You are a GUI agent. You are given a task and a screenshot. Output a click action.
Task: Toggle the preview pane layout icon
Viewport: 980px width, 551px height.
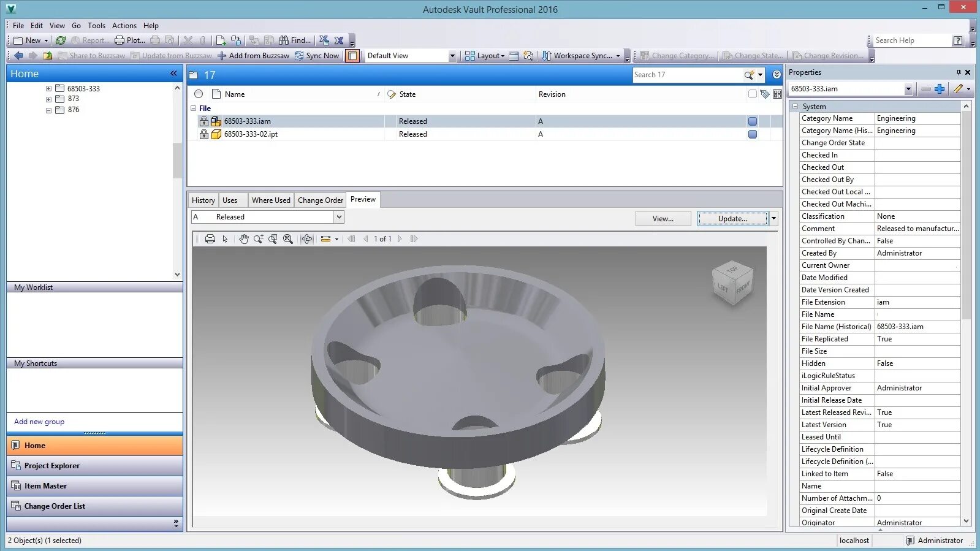point(352,56)
